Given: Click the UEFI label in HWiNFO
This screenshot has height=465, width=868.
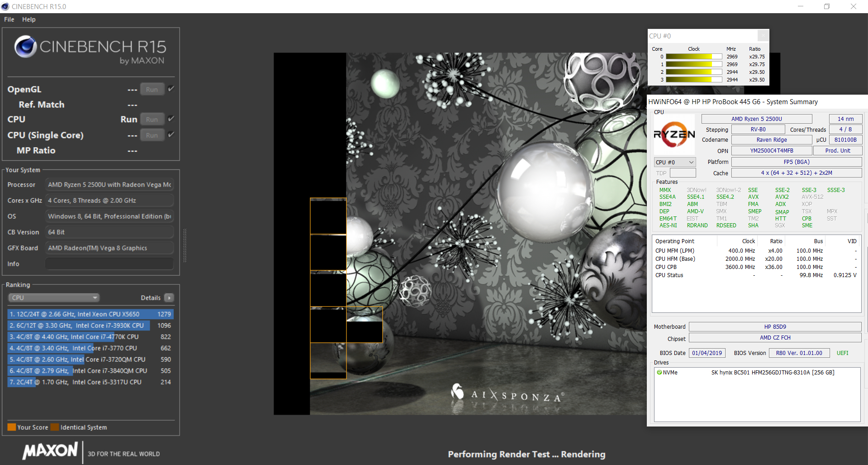Looking at the screenshot, I should click(x=842, y=353).
